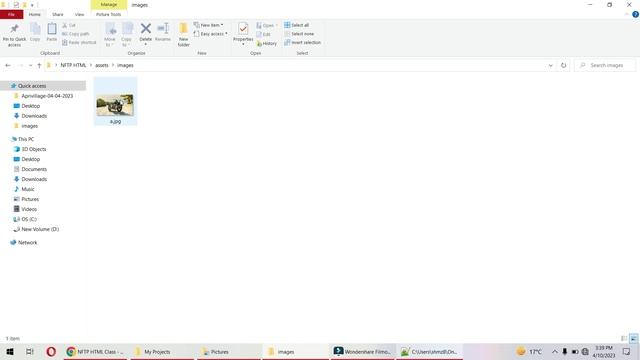This screenshot has width=640, height=360.
Task: Open New Volume (D:) drive
Action: point(40,229)
